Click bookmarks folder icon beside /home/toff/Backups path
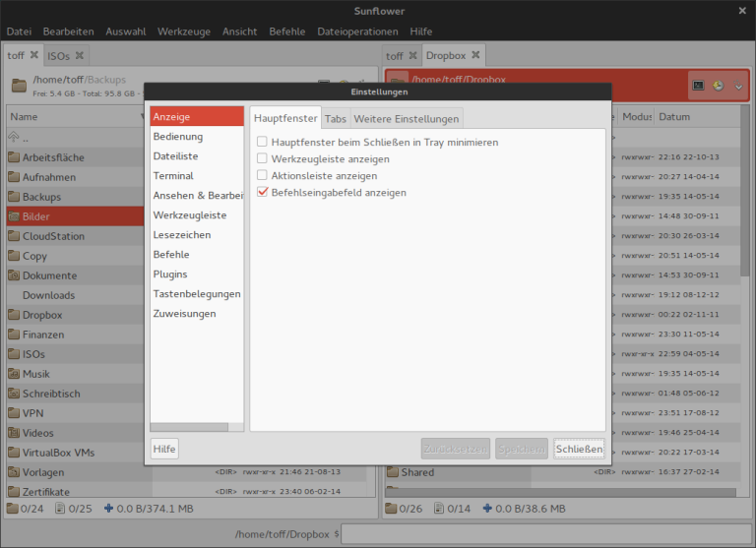This screenshot has height=548, width=756. [19, 86]
